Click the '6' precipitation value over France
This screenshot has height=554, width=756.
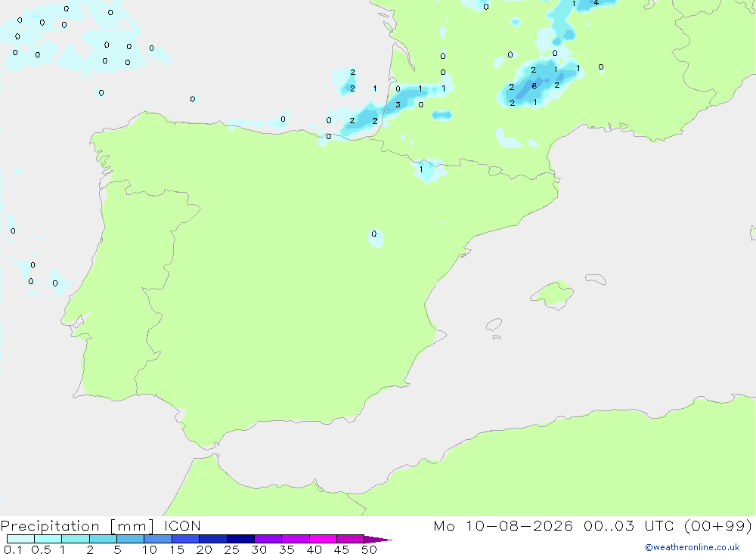tap(534, 86)
